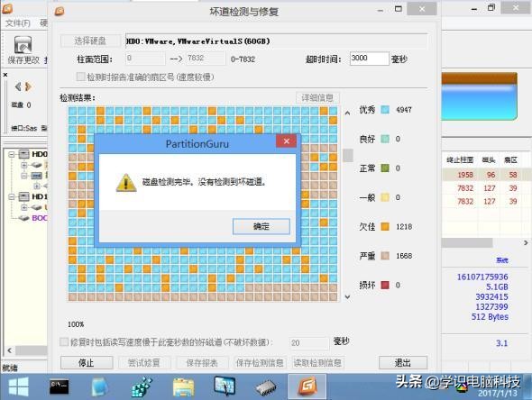Click the 严重 tan color swatch
Viewport: 532px width, 400px height.
pyautogui.click(x=385, y=256)
